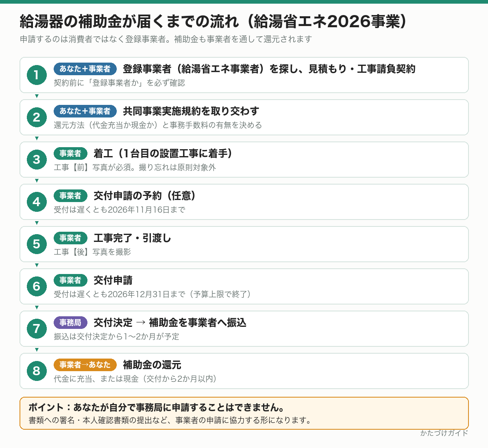This screenshot has width=488, height=448.
Task: Click the note 還元方法（代金充当か現金か）
Action: pos(158,125)
